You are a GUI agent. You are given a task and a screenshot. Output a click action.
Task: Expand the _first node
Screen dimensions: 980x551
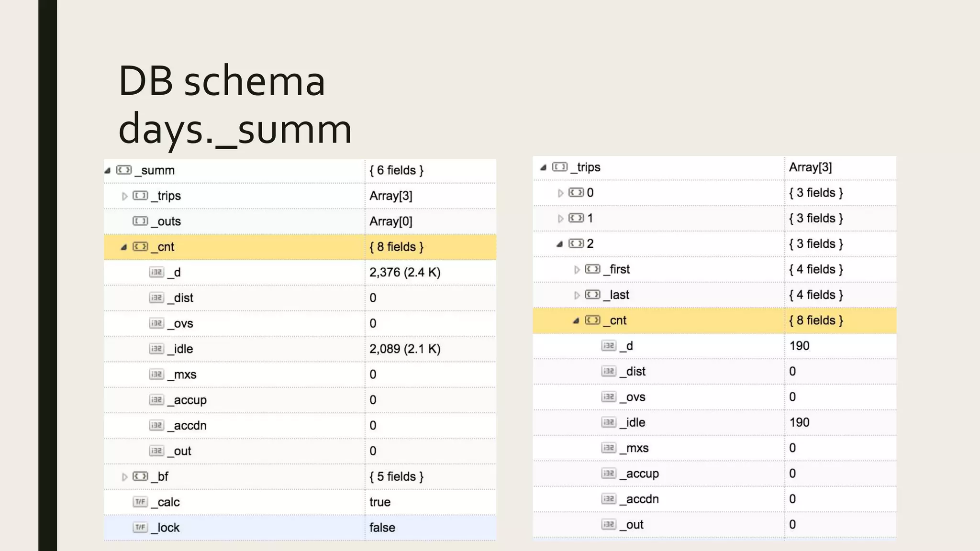coord(577,270)
